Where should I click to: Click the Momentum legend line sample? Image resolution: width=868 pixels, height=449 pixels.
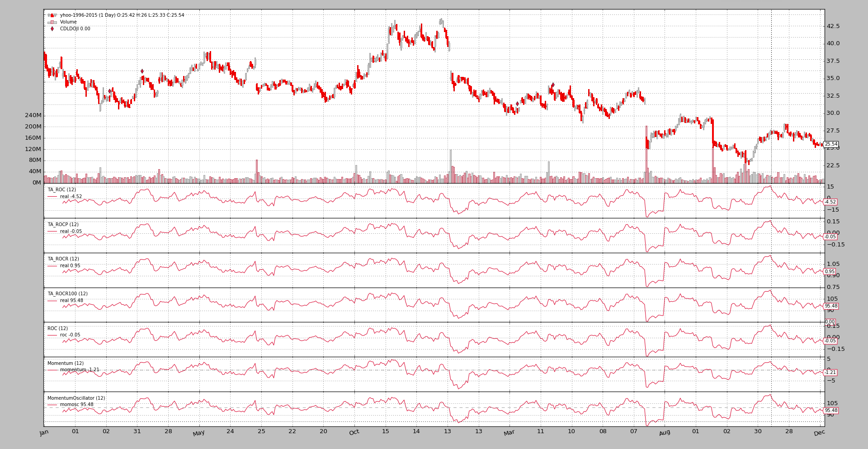(52, 370)
